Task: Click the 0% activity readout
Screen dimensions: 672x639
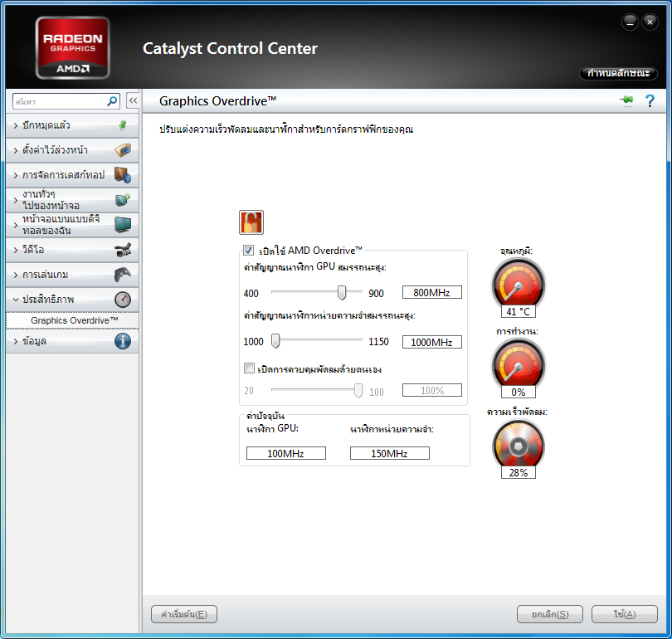Action: coord(519,393)
